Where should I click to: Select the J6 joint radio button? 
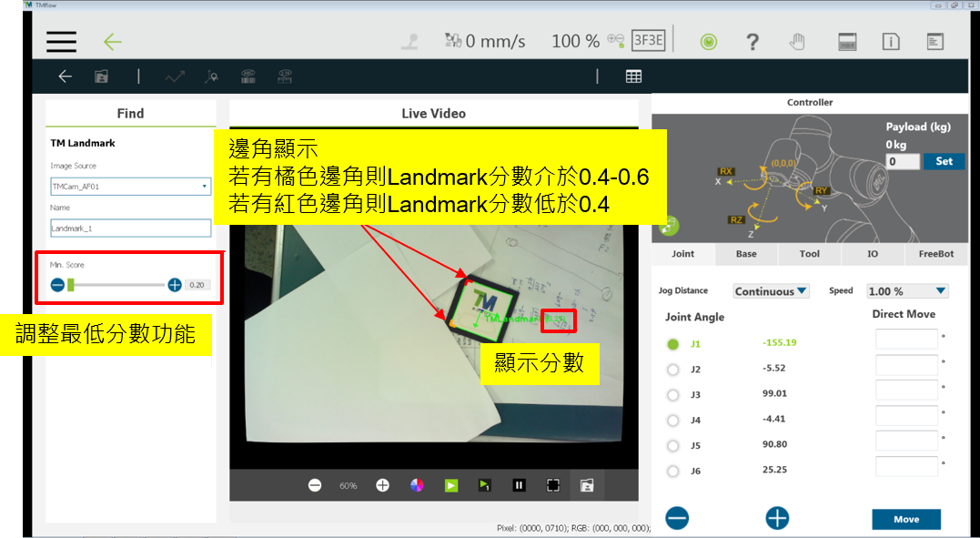pyautogui.click(x=673, y=472)
